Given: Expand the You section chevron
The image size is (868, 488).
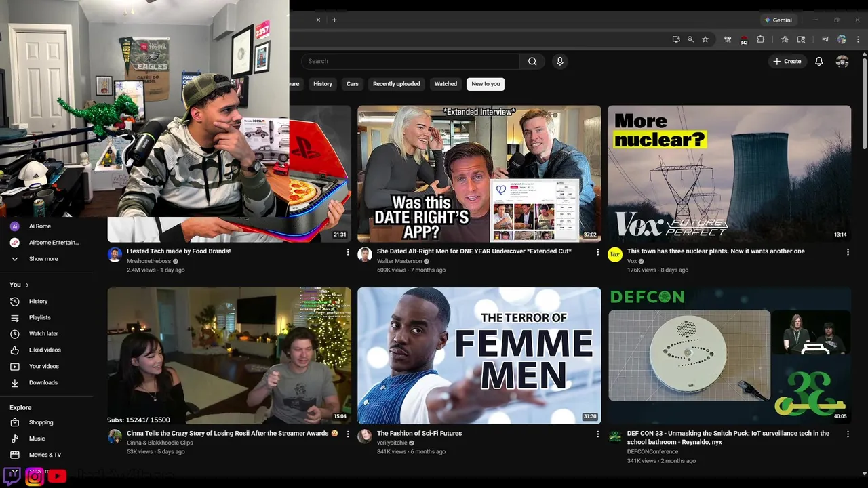Looking at the screenshot, I should pyautogui.click(x=27, y=285).
